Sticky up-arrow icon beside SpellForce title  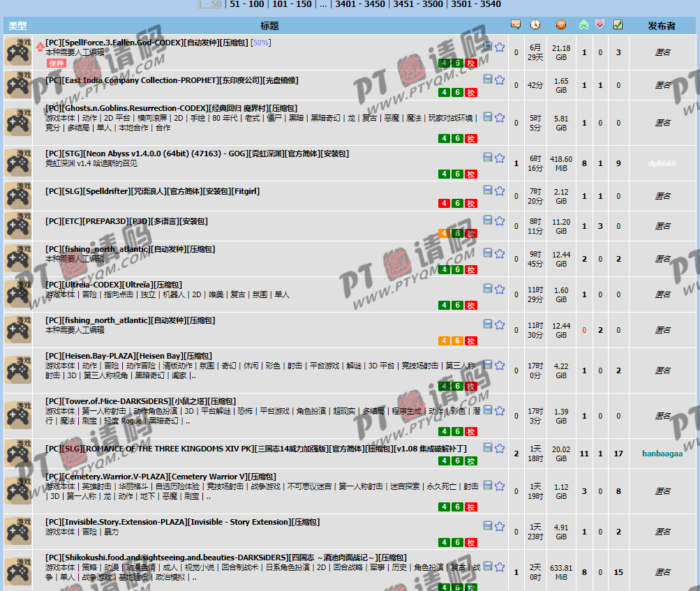click(40, 46)
